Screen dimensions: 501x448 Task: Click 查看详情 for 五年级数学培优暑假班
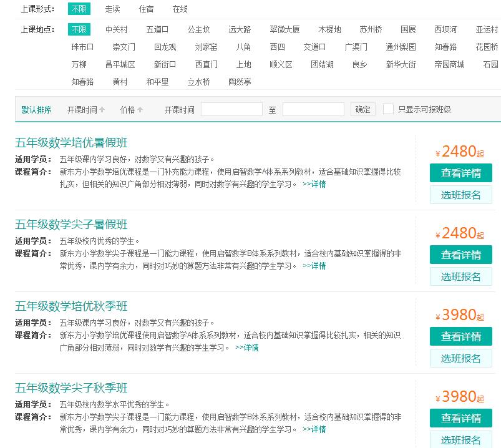click(x=460, y=173)
